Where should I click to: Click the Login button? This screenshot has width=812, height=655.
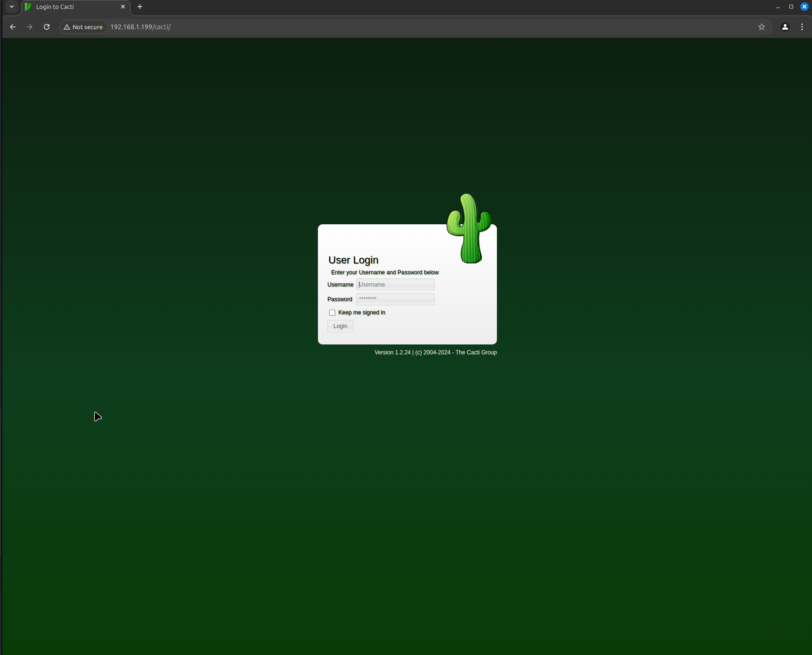[x=340, y=326]
